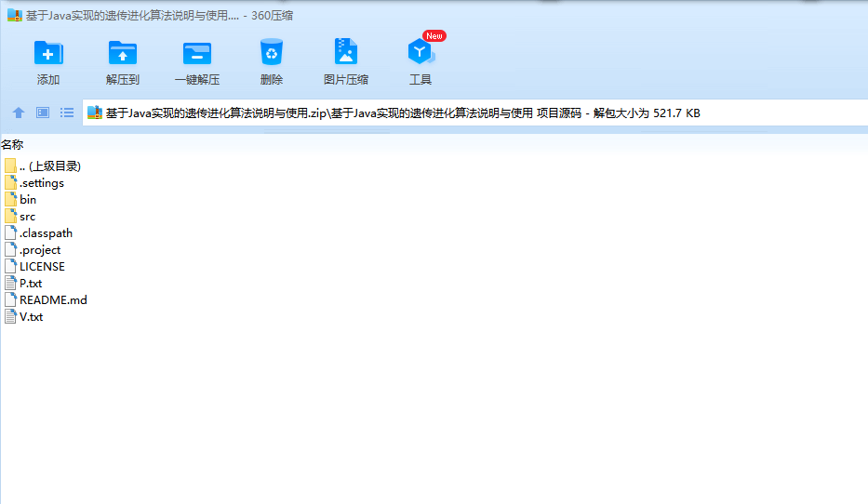Click the red New badge on 工具
The height and width of the screenshot is (504, 868).
pos(434,36)
